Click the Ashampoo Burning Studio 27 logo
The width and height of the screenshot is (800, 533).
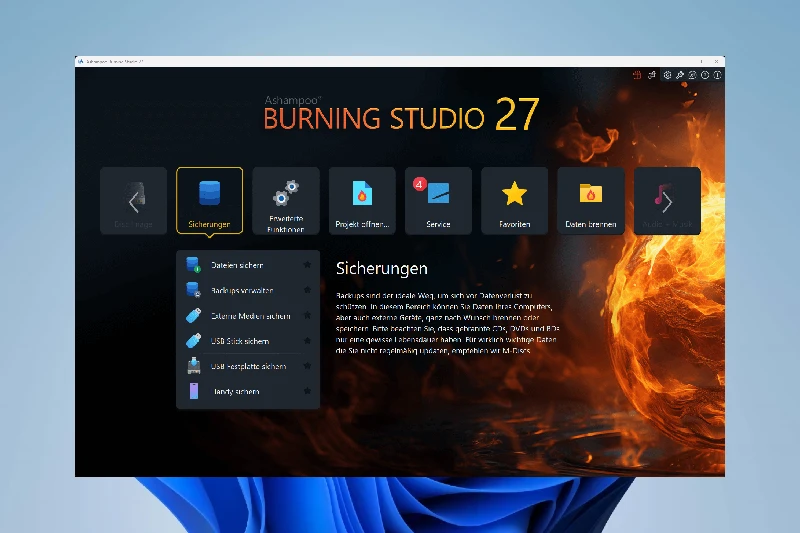tap(401, 114)
